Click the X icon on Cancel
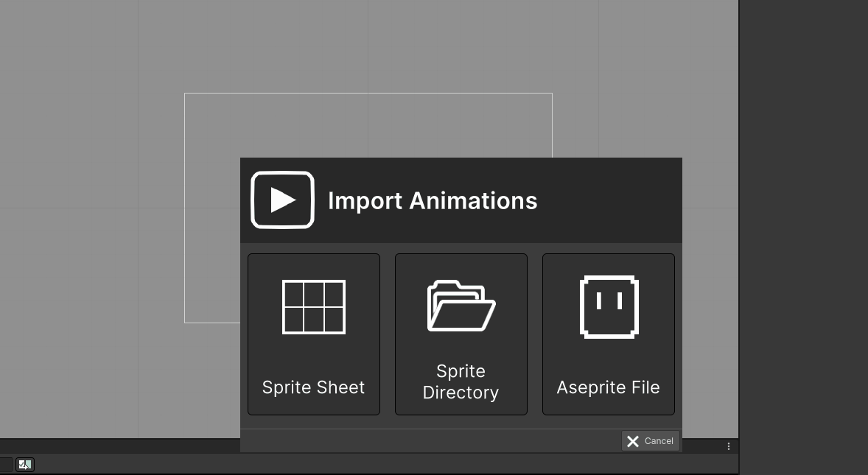 [x=633, y=441]
